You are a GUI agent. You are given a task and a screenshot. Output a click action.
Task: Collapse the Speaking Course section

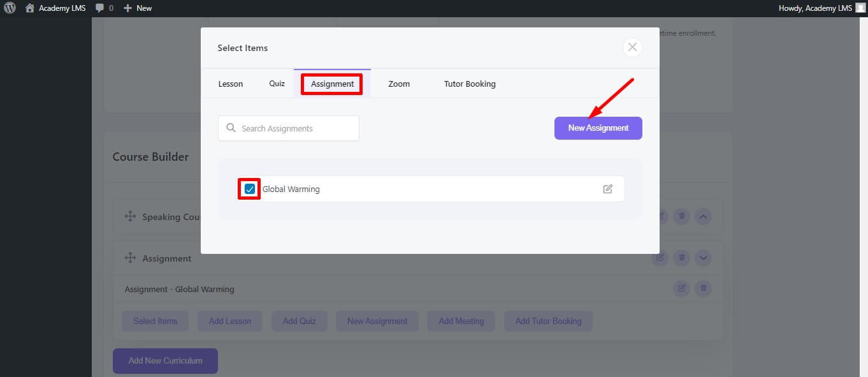[x=703, y=216]
